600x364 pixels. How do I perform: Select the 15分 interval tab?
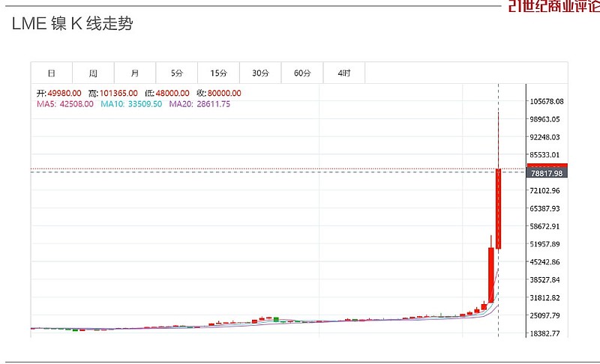(218, 73)
